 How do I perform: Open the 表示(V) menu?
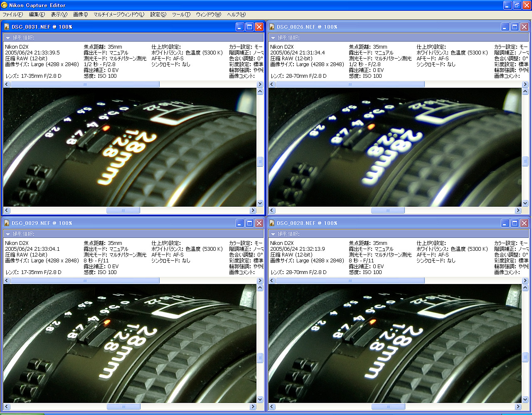59,14
